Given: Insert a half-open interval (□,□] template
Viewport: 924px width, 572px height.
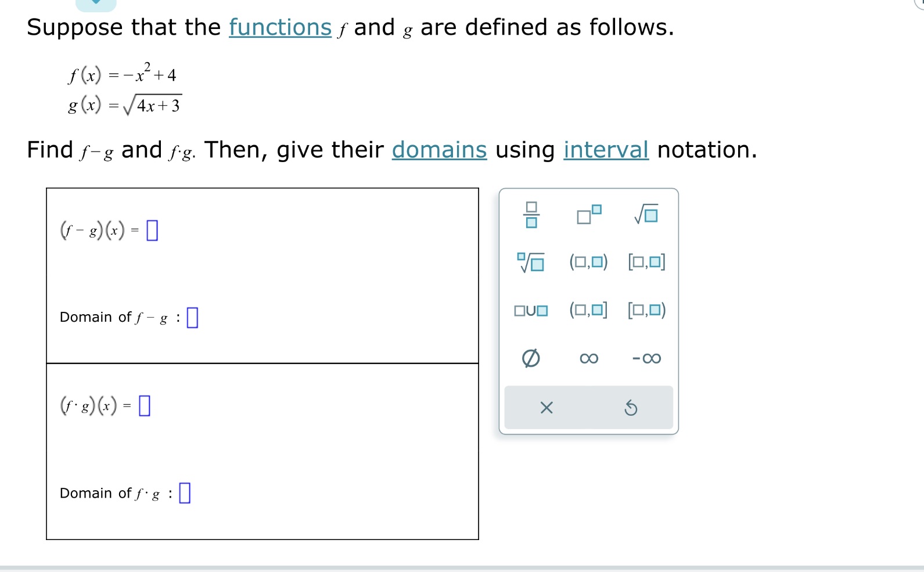Looking at the screenshot, I should point(588,311).
